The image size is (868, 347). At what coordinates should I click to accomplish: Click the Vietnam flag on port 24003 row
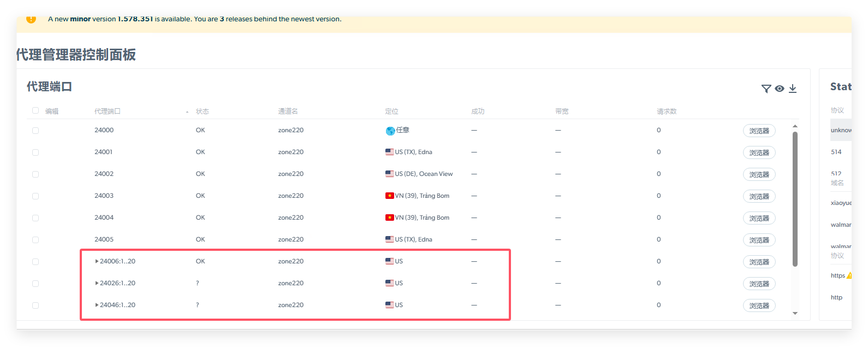click(x=390, y=196)
